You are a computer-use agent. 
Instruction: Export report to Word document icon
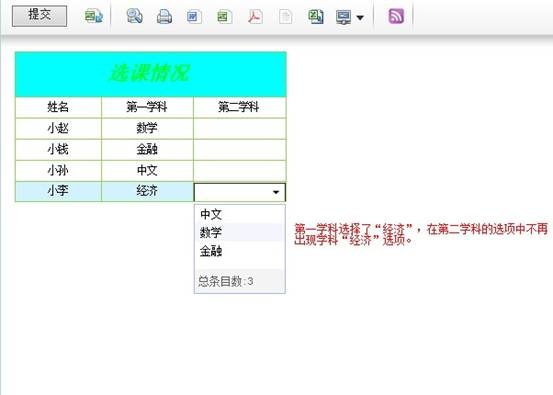[x=194, y=17]
